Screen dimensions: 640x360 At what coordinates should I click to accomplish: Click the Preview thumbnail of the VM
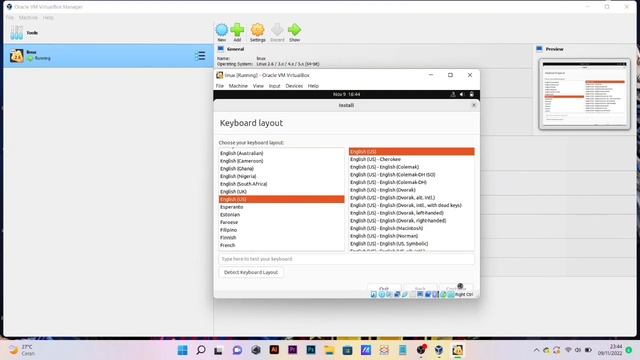coord(584,94)
